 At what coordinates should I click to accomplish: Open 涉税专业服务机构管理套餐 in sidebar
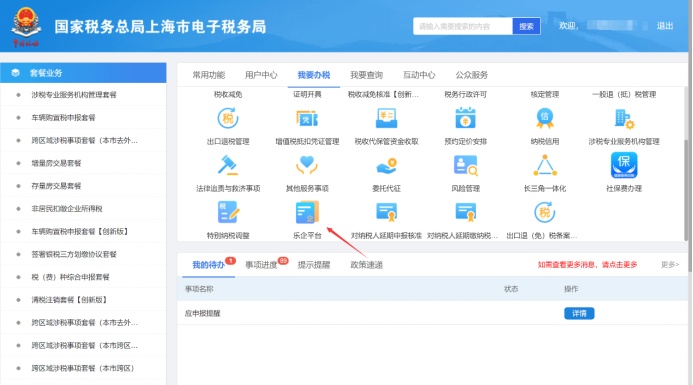[74, 95]
